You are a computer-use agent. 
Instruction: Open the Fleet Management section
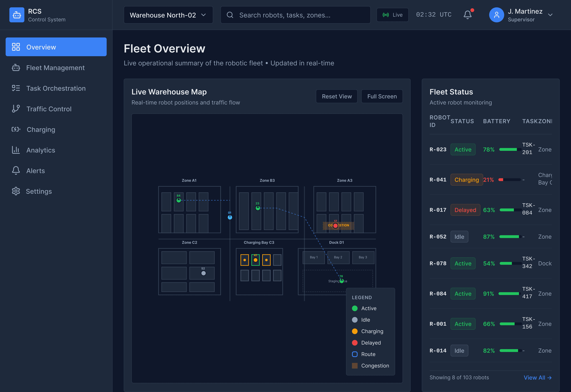tap(55, 68)
